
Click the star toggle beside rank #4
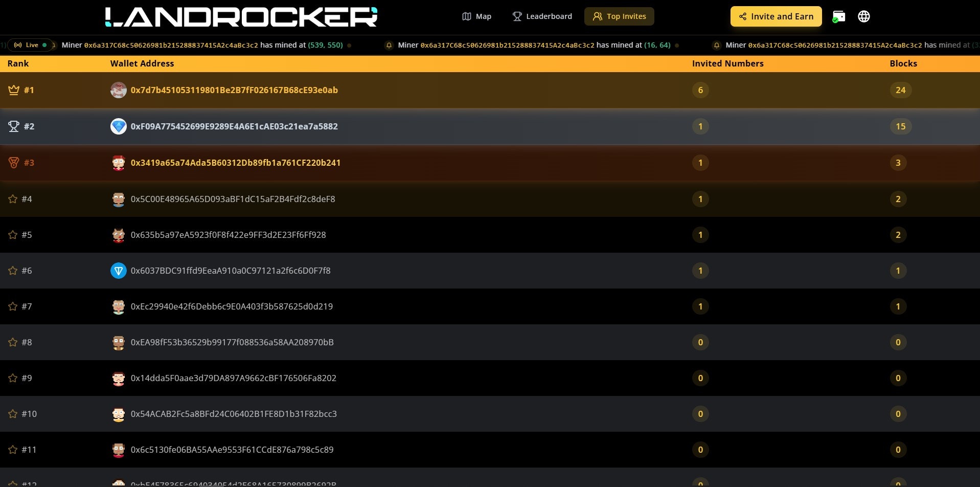tap(13, 199)
